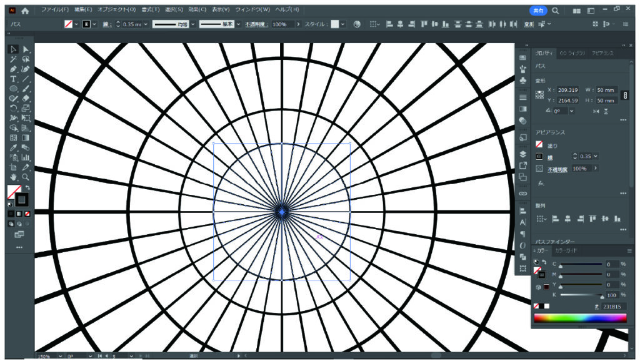Open the オブジェクト(O) menu
Screen dimensions: 640x364
(x=117, y=9)
